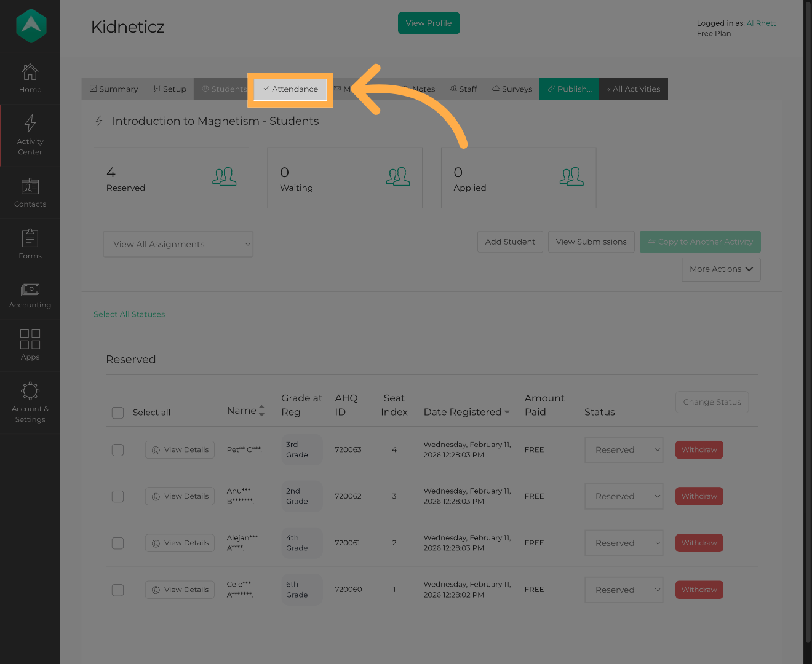Open the Activity Center from the sidebar
The image size is (812, 664).
[x=30, y=135]
